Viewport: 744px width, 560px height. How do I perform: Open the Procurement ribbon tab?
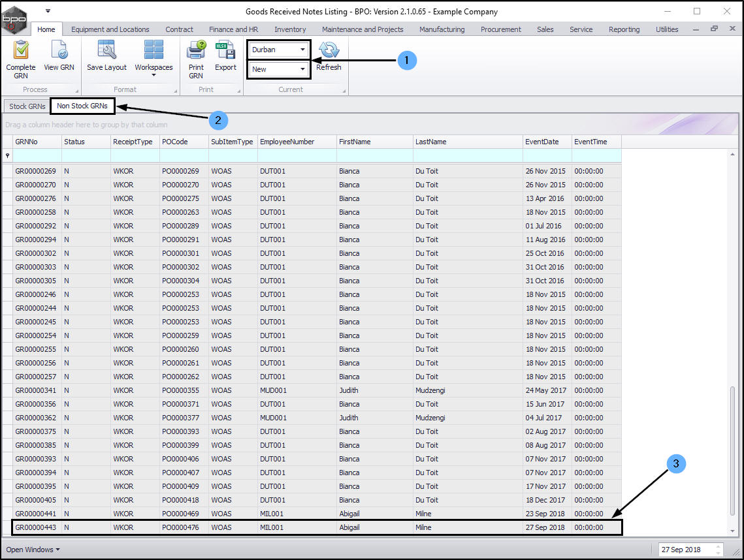click(x=500, y=29)
